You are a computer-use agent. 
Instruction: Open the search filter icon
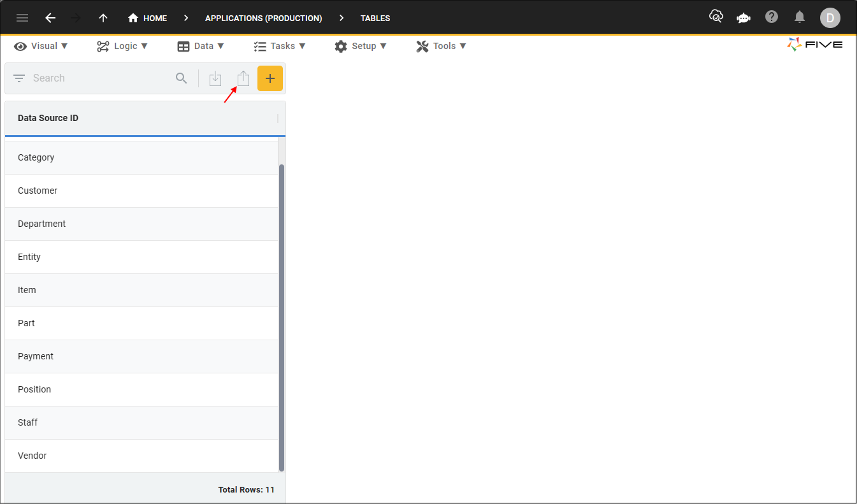[x=19, y=78]
